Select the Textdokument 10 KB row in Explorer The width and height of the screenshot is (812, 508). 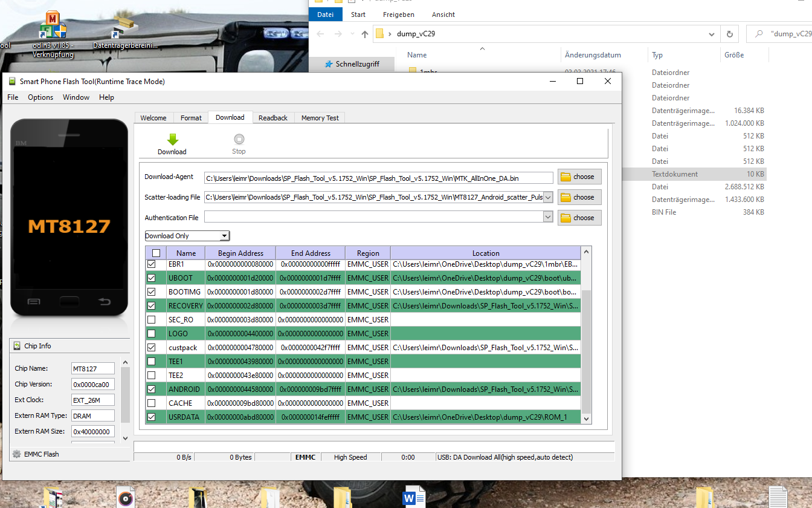pos(695,174)
